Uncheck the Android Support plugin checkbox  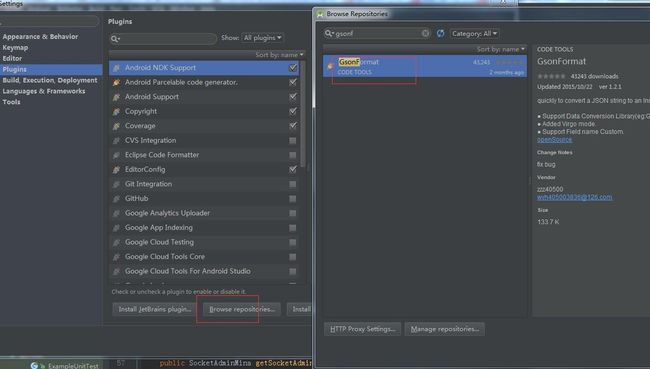click(x=293, y=97)
